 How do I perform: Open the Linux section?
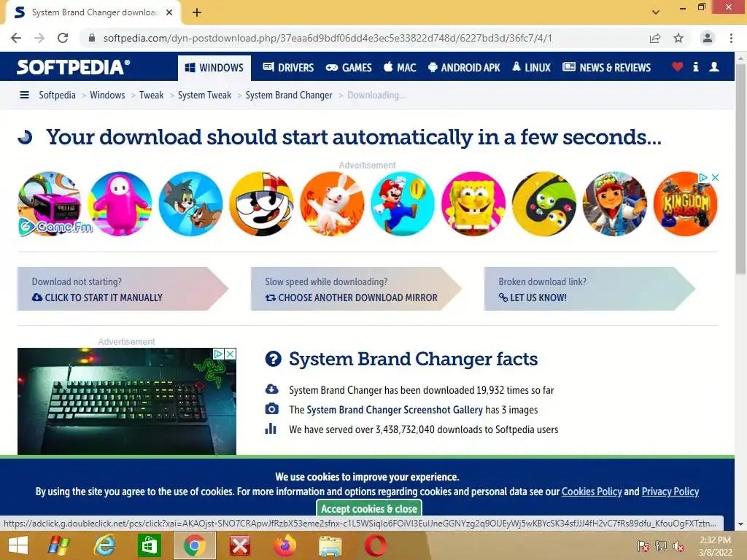[531, 68]
